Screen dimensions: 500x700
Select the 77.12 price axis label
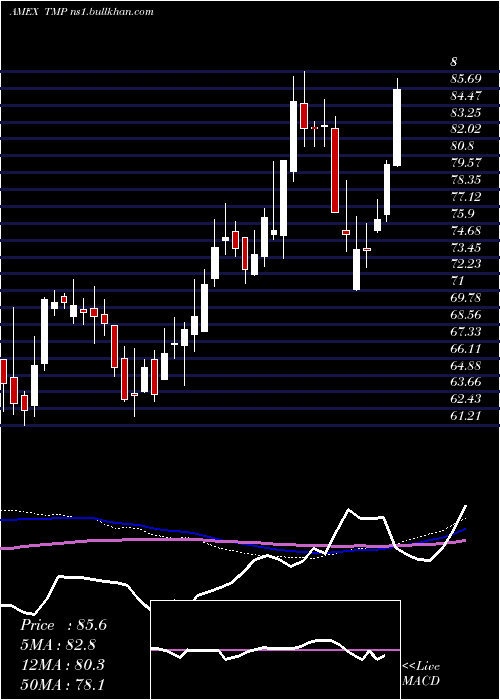coord(466,196)
